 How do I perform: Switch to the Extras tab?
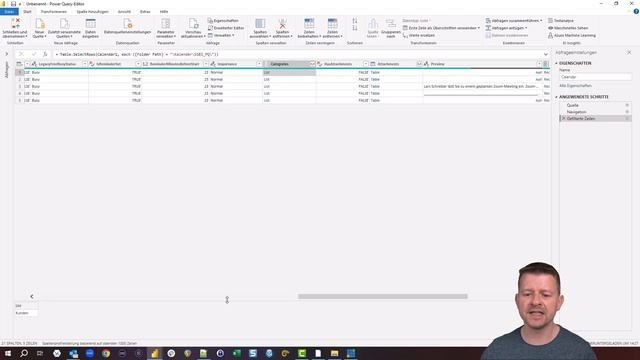145,12
